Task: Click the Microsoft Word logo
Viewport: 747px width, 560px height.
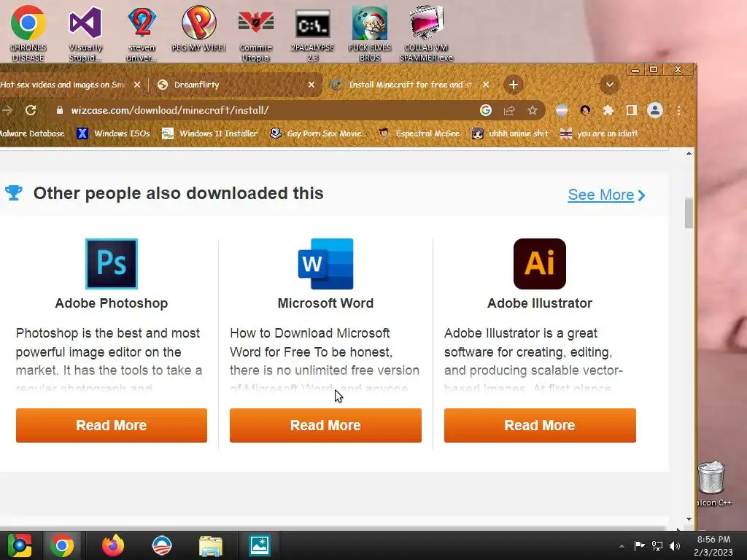Action: coord(326,264)
